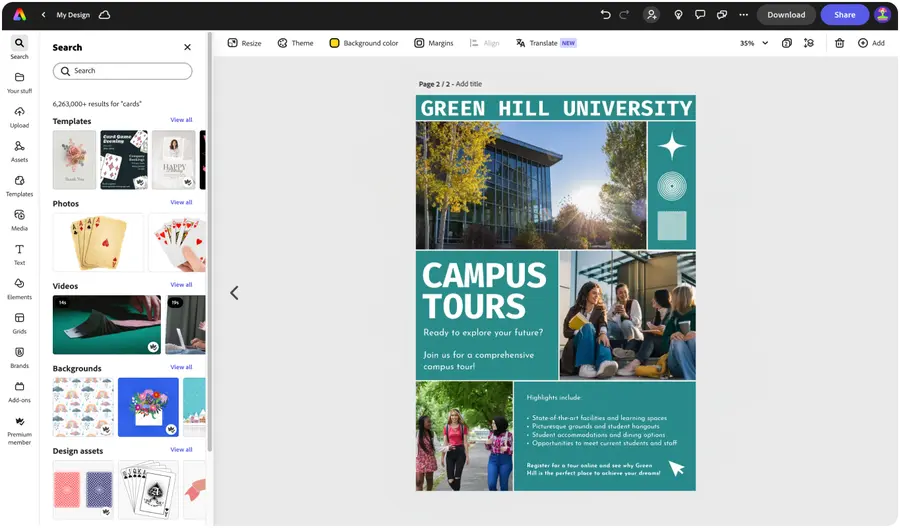The height and width of the screenshot is (528, 900).
Task: Open the Premium member section
Action: (x=20, y=431)
